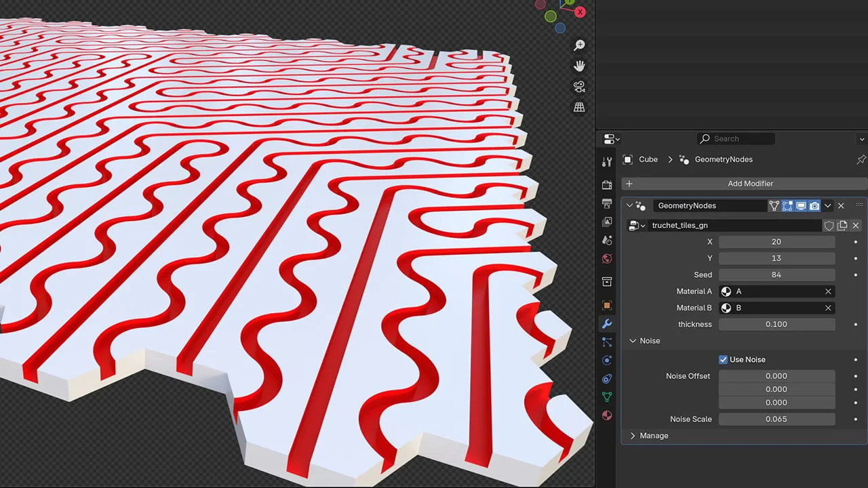Remove Material A with its X button
The image size is (868, 488).
(828, 291)
